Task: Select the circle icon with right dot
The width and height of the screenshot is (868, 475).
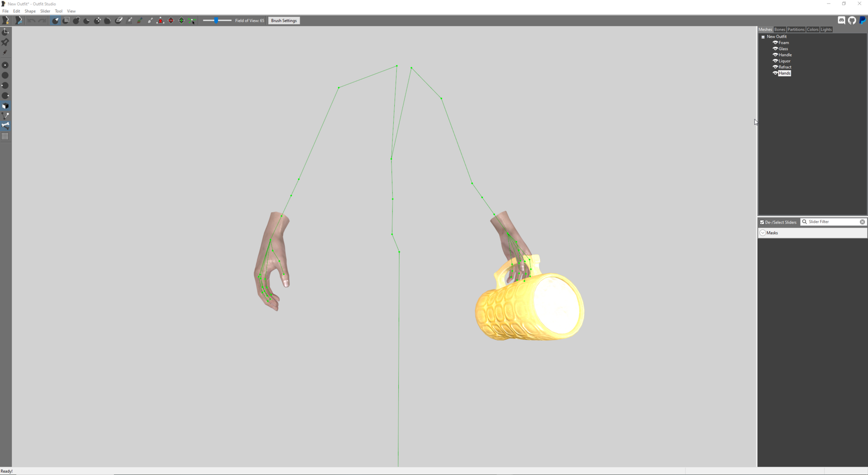Action: 5,96
